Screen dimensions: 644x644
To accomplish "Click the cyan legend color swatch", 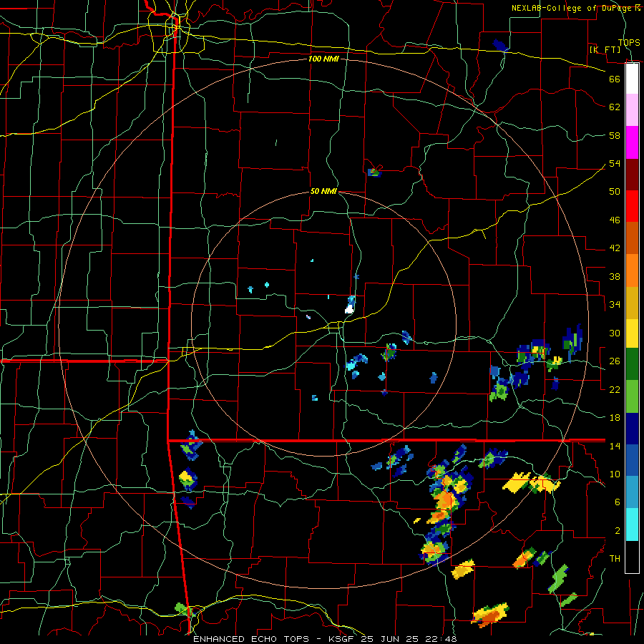I will [x=632, y=525].
